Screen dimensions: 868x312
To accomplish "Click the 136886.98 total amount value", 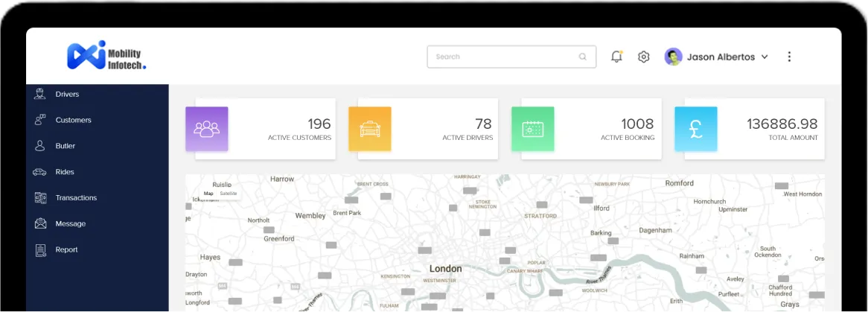I will pos(782,124).
